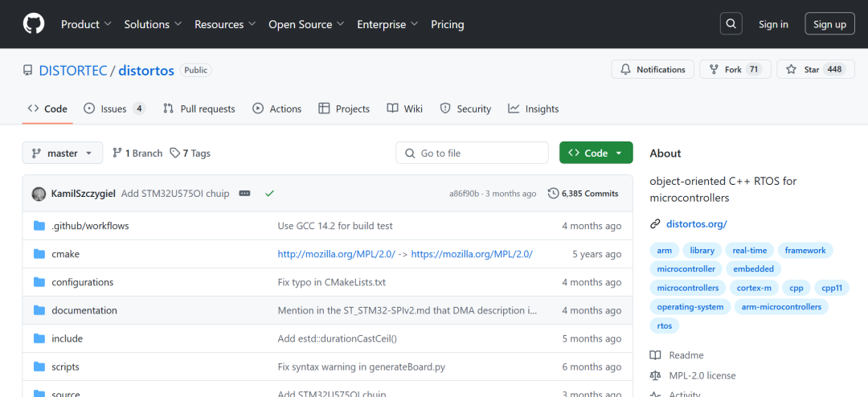The height and width of the screenshot is (397, 868).
Task: Expand the Product menu
Action: (x=86, y=24)
